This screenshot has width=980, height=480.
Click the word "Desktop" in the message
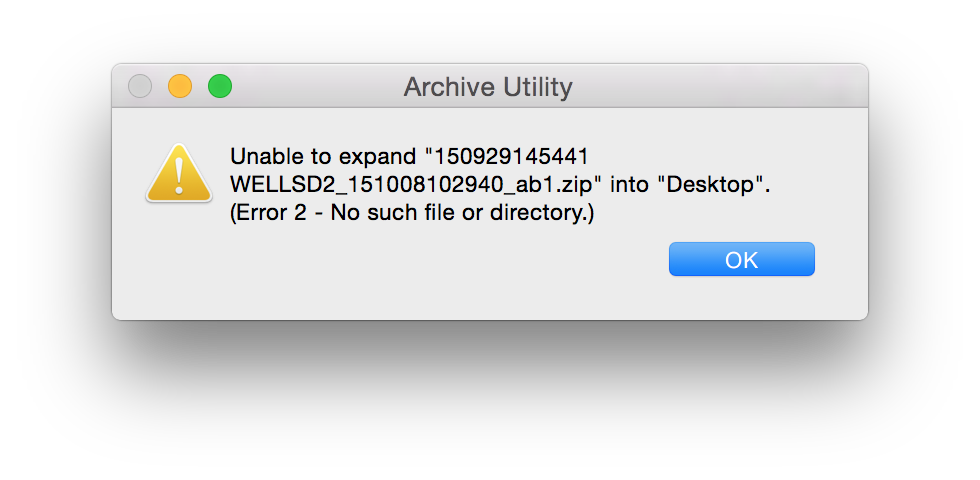point(711,185)
